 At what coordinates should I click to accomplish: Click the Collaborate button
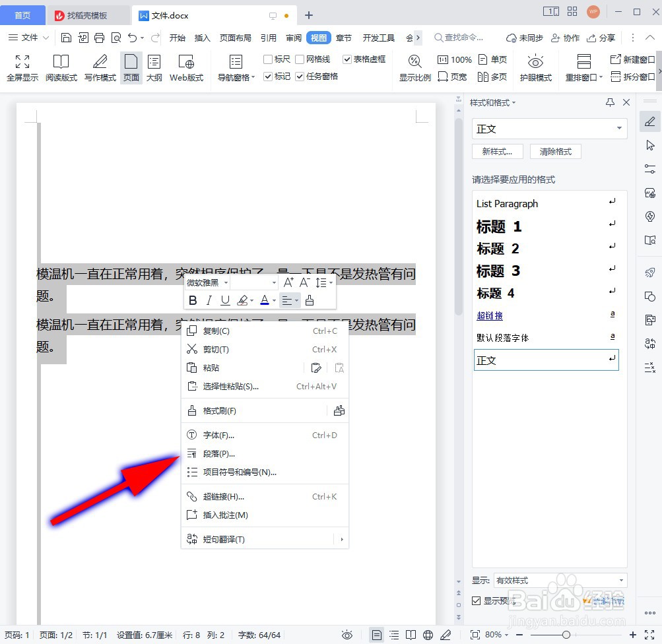point(566,38)
